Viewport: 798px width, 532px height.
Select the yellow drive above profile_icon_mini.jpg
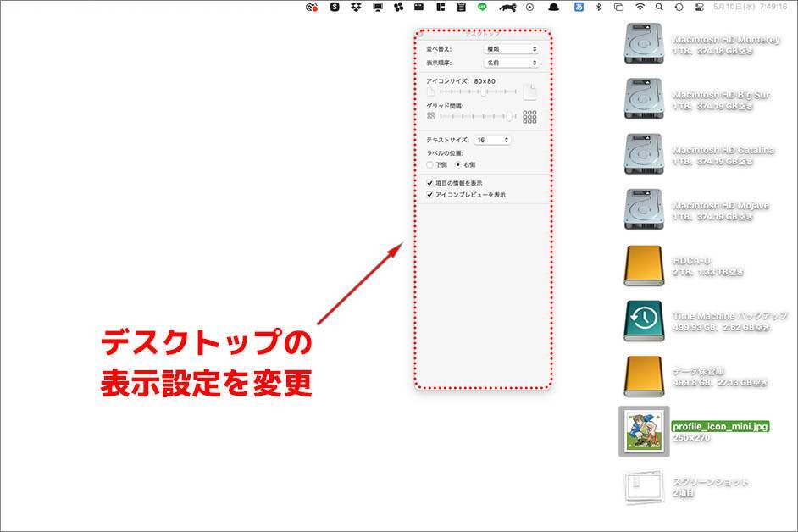pyautogui.click(x=644, y=376)
